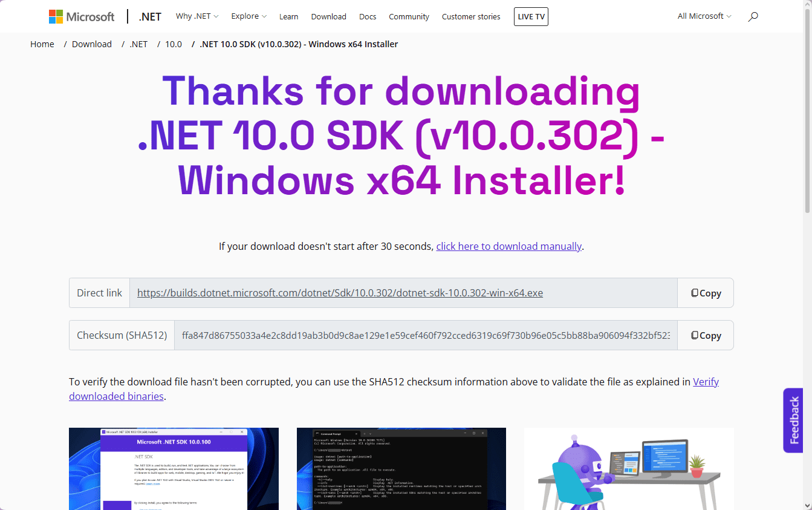Open the search magnifier icon
This screenshot has width=812, height=510.
click(x=753, y=16)
